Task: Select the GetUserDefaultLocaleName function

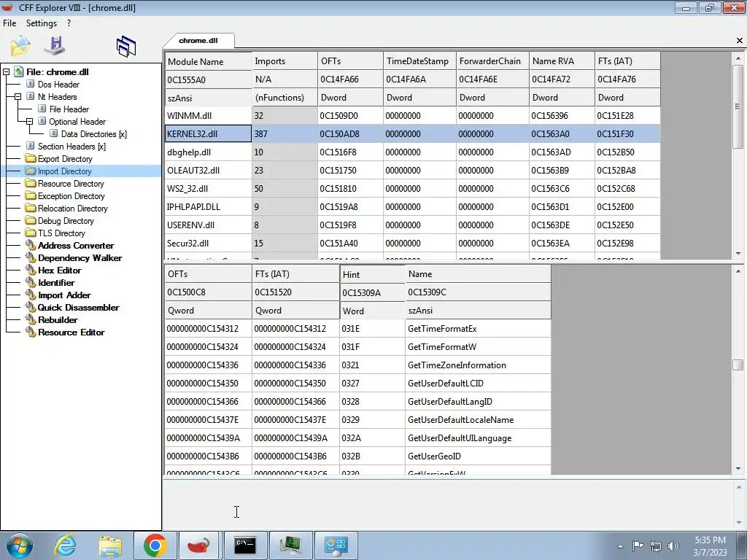Action: [357, 419]
